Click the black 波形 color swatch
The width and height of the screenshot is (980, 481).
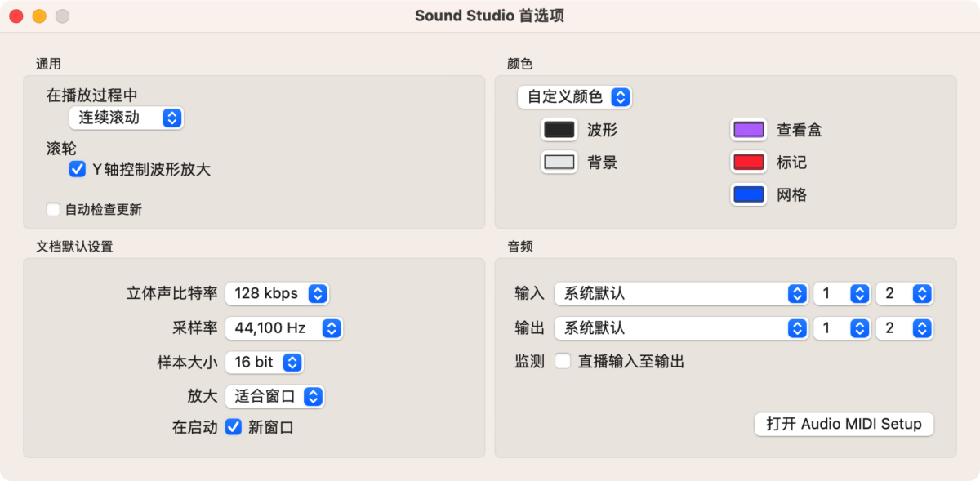pos(559,130)
